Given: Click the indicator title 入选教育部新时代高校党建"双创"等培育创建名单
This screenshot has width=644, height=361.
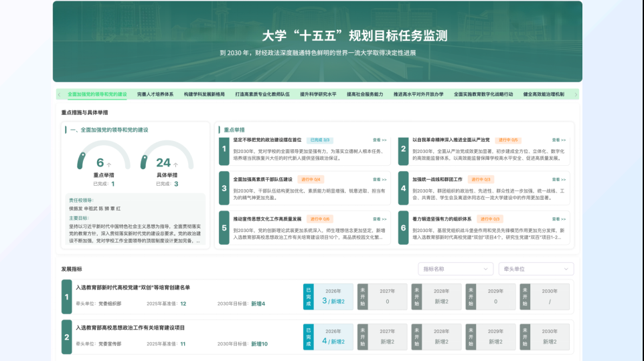Looking at the screenshot, I should coord(133,287).
